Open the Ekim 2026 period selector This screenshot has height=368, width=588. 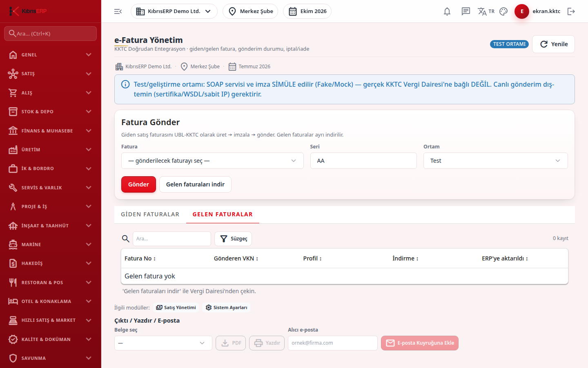pyautogui.click(x=307, y=11)
